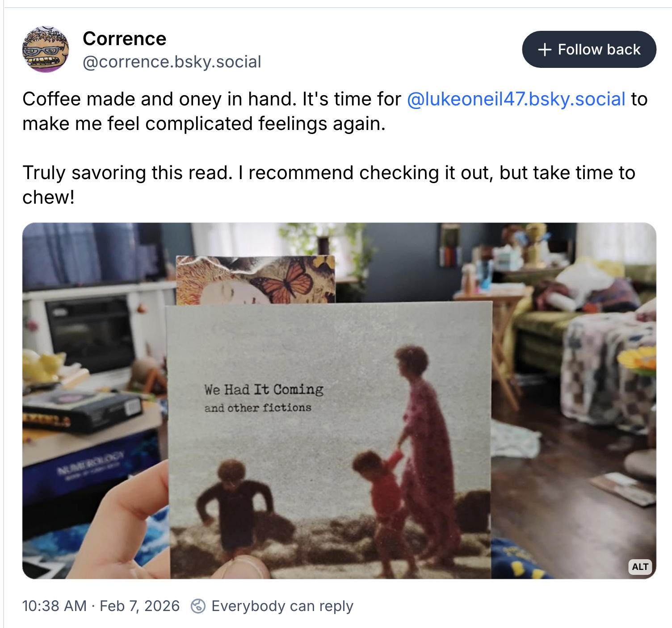This screenshot has height=628, width=672.
Task: Click "and other fictions" subtitle on the cover
Action: (x=258, y=408)
